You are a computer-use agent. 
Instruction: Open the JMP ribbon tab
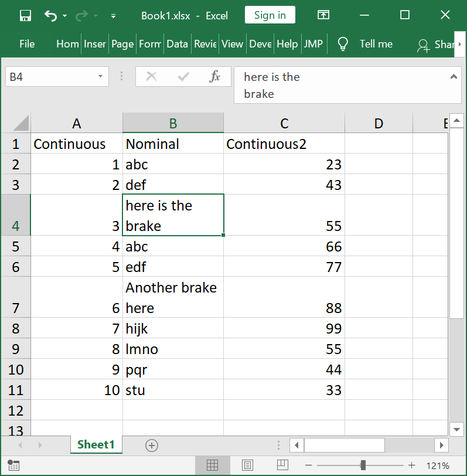[313, 44]
